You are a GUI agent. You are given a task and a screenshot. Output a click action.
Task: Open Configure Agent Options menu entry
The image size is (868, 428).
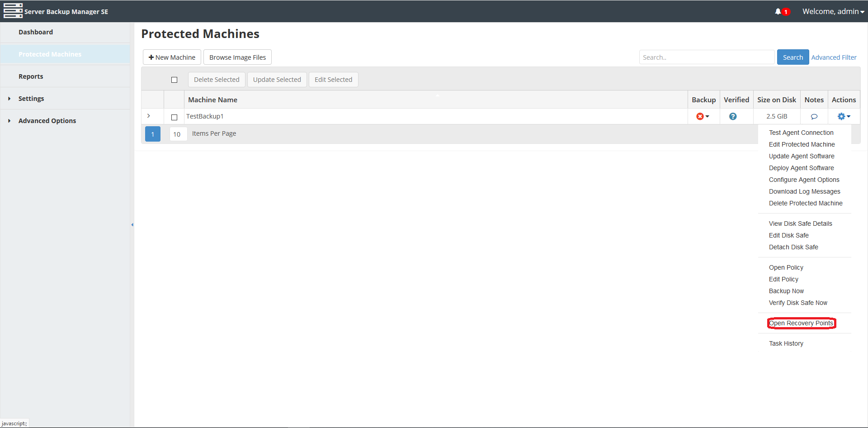click(804, 180)
